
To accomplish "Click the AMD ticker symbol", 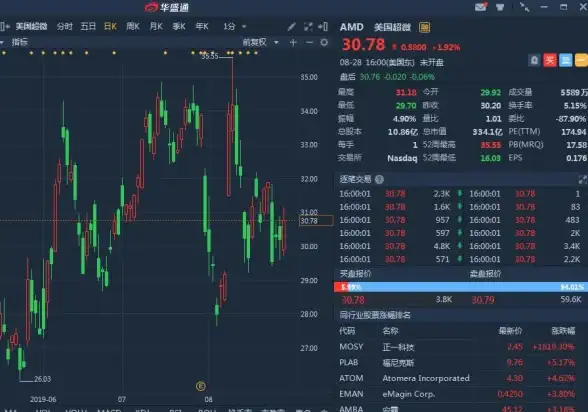I will (x=352, y=27).
